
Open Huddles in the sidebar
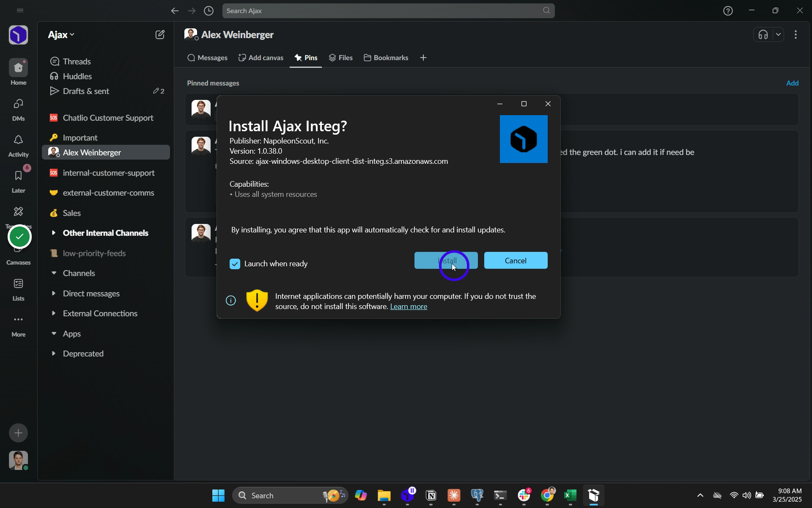(x=106, y=76)
